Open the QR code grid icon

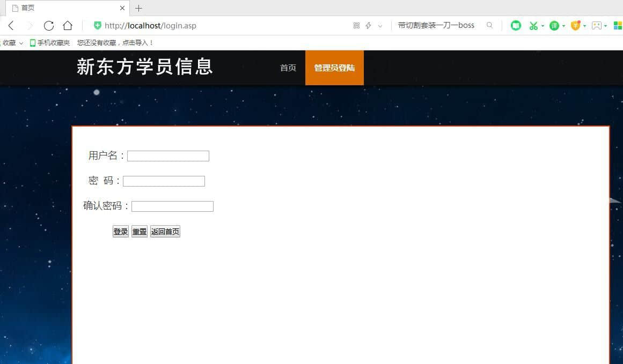[356, 26]
